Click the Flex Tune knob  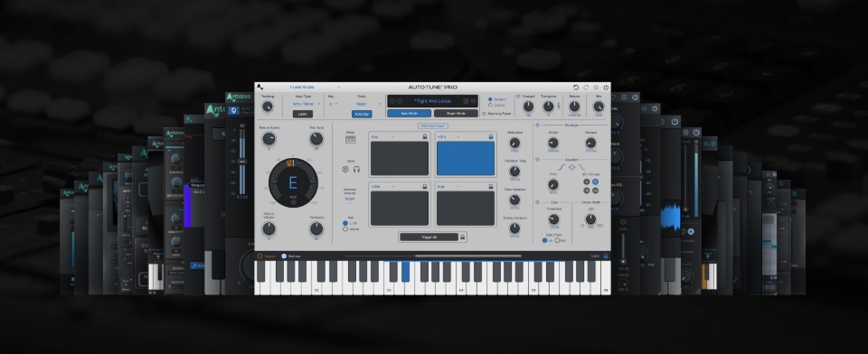click(x=316, y=138)
